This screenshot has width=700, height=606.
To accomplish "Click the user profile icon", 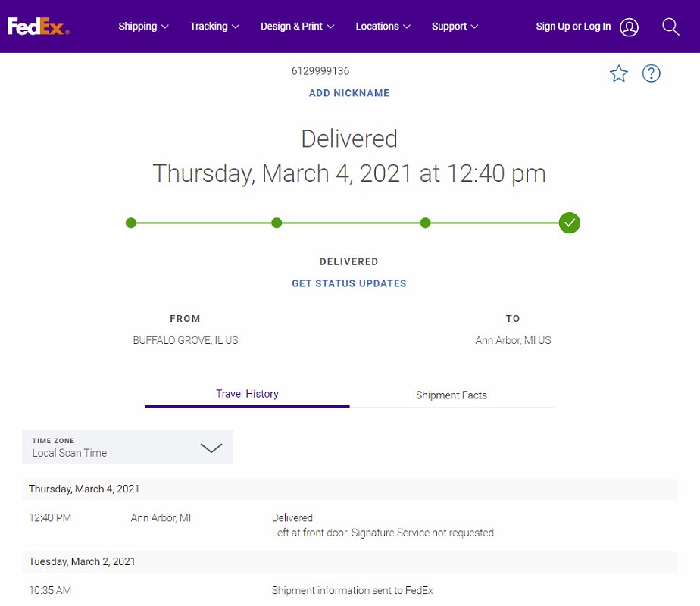I will (x=629, y=27).
